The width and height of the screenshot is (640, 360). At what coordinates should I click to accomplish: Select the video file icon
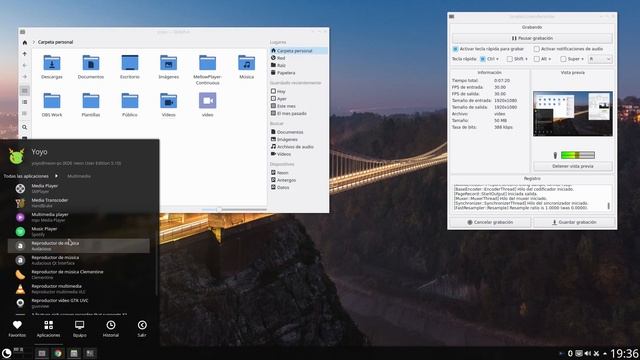(207, 101)
